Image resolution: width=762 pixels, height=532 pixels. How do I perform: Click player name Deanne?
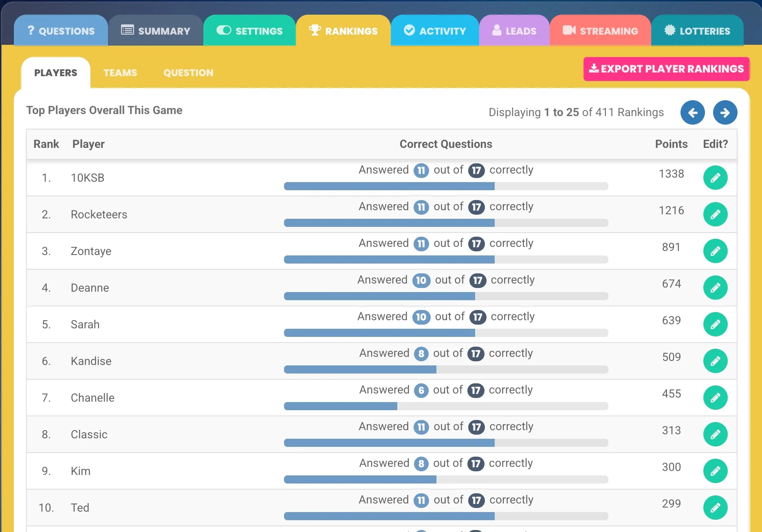(90, 288)
